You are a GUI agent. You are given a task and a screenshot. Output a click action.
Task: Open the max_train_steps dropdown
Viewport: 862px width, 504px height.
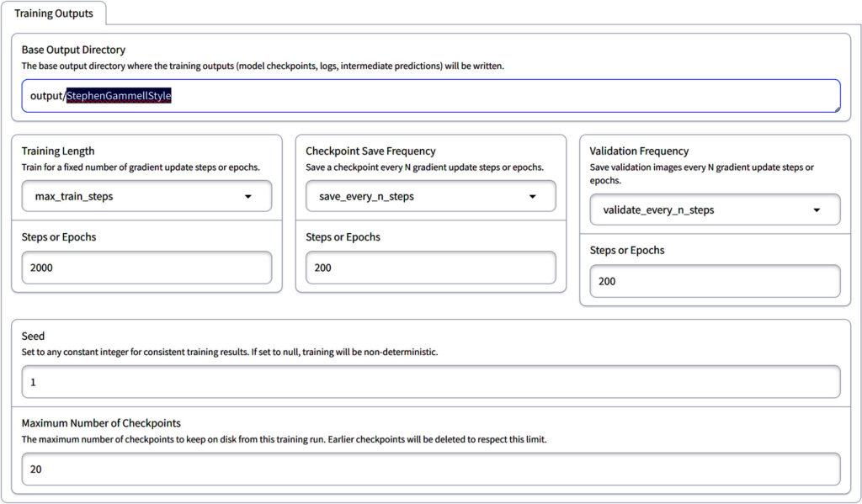click(x=146, y=196)
